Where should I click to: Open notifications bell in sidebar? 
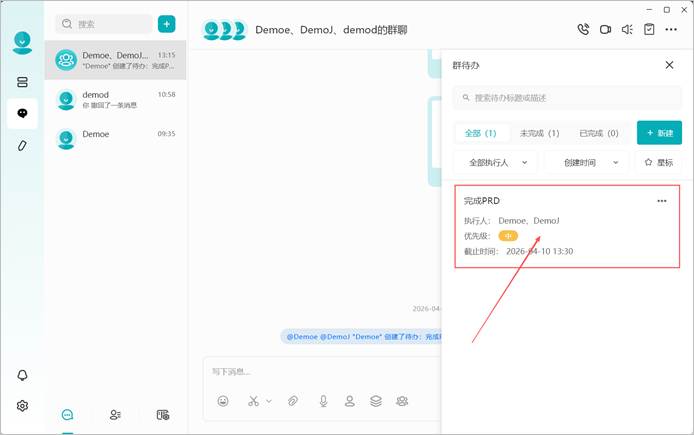point(22,375)
